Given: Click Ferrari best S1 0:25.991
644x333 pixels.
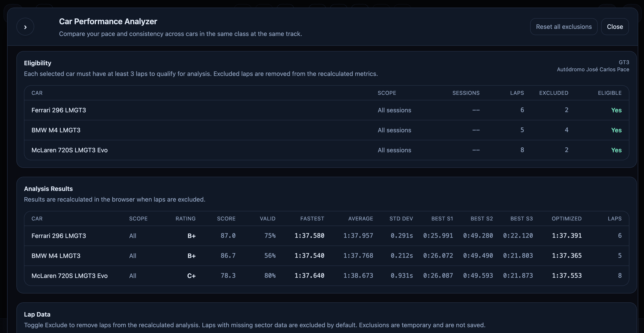Looking at the screenshot, I should (x=438, y=236).
